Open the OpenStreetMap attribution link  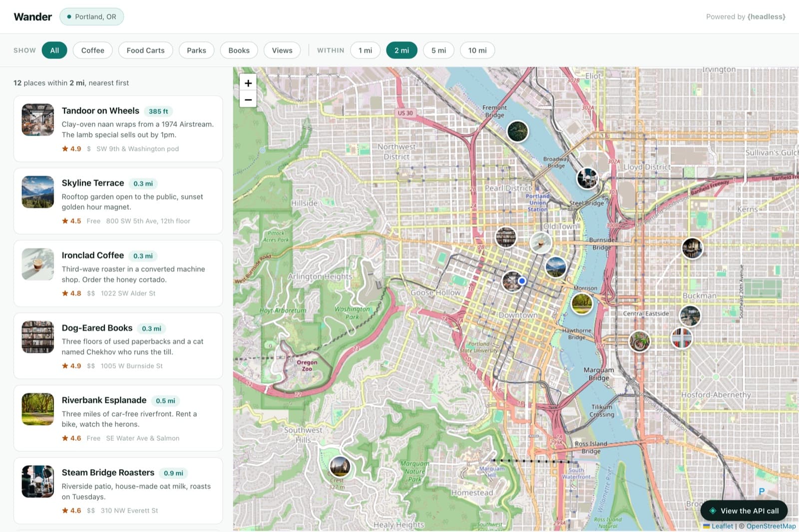[x=771, y=526]
